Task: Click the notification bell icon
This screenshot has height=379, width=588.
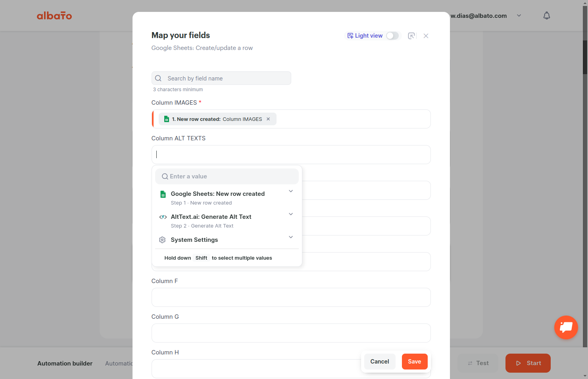Action: click(x=547, y=15)
